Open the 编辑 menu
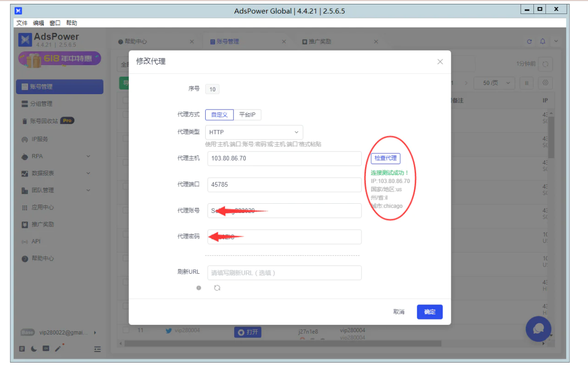Viewport: 588px width, 365px height. [x=38, y=23]
